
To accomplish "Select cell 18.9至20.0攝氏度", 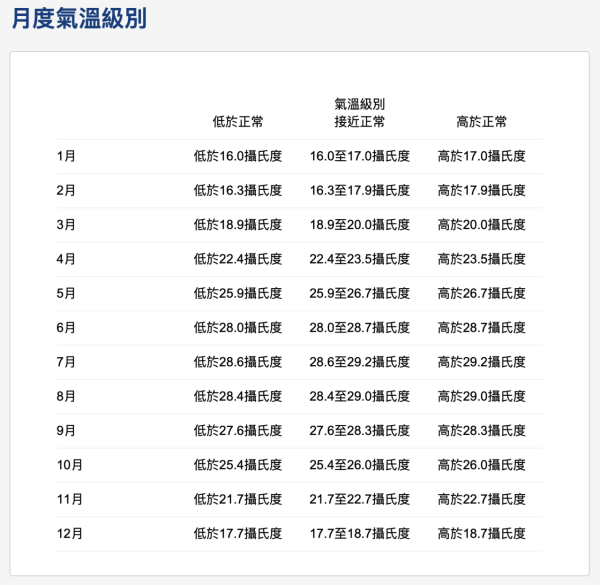I will (x=360, y=225).
